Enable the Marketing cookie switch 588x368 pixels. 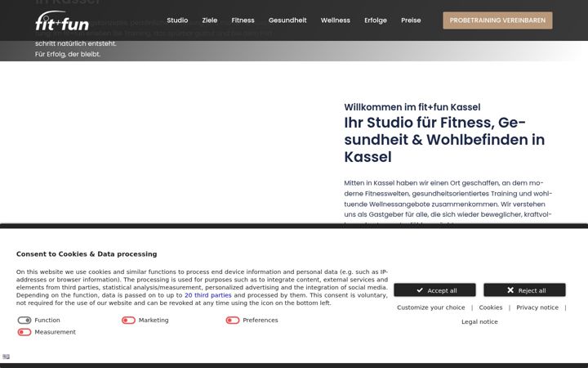click(x=128, y=321)
